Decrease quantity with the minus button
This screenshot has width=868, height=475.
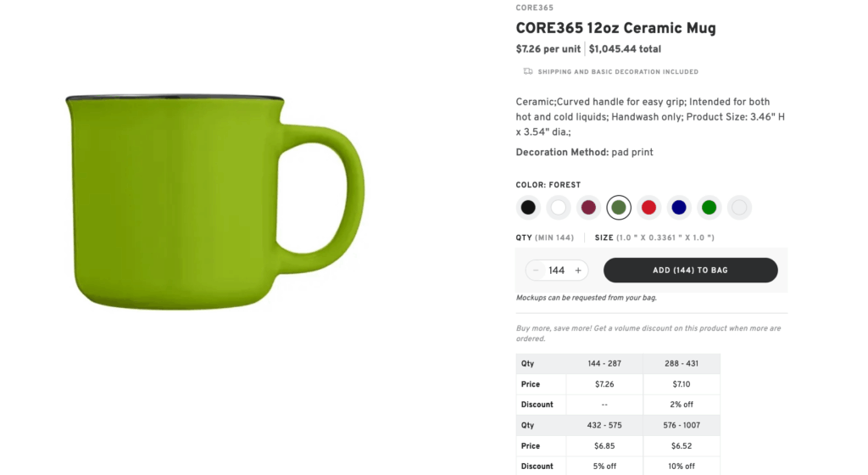536,271
